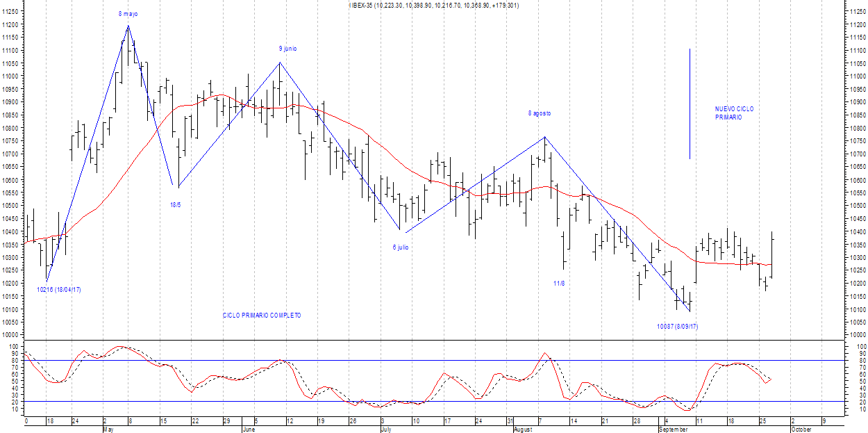868x433 pixels.
Task: Select the '8 mayo' peak annotation
Action: (128, 14)
